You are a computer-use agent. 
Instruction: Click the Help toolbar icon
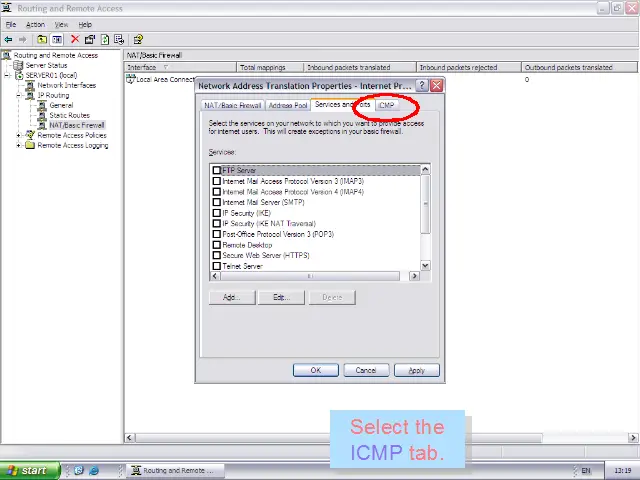(x=138, y=40)
